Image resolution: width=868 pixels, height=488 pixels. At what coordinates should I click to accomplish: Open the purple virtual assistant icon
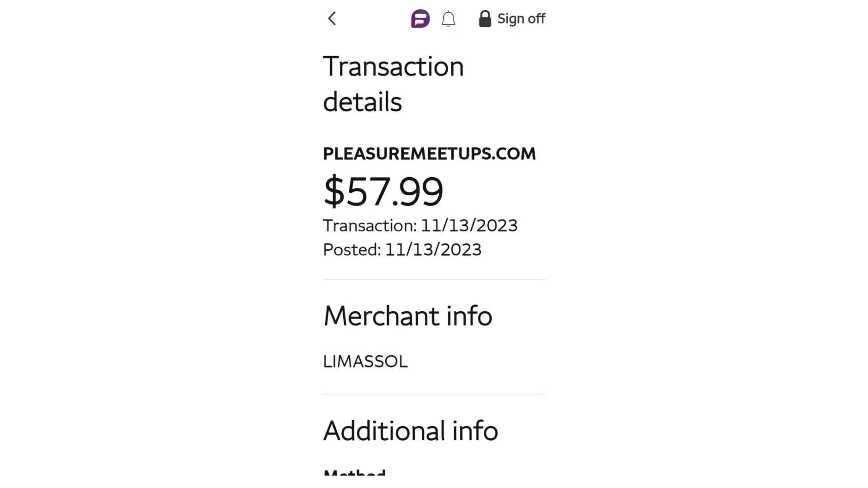420,19
